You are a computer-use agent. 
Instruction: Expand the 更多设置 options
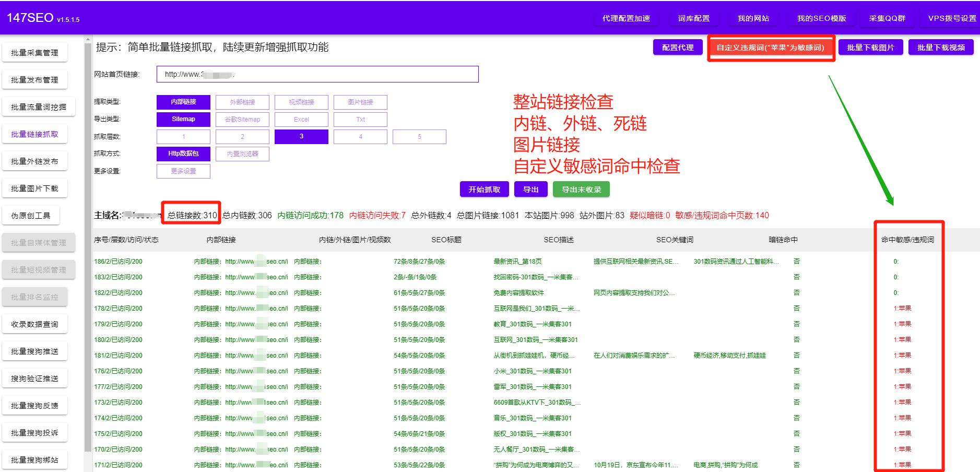[183, 171]
